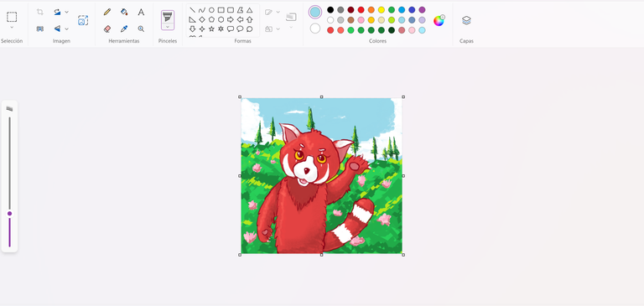Screen dimensions: 644x306
Task: Select secondary color 2 white circle
Action: pos(315,29)
